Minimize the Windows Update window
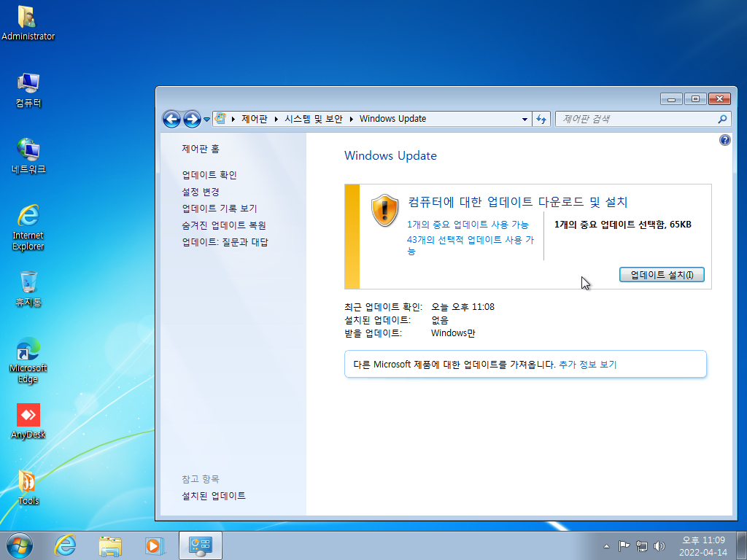The height and width of the screenshot is (560, 747). [x=671, y=99]
